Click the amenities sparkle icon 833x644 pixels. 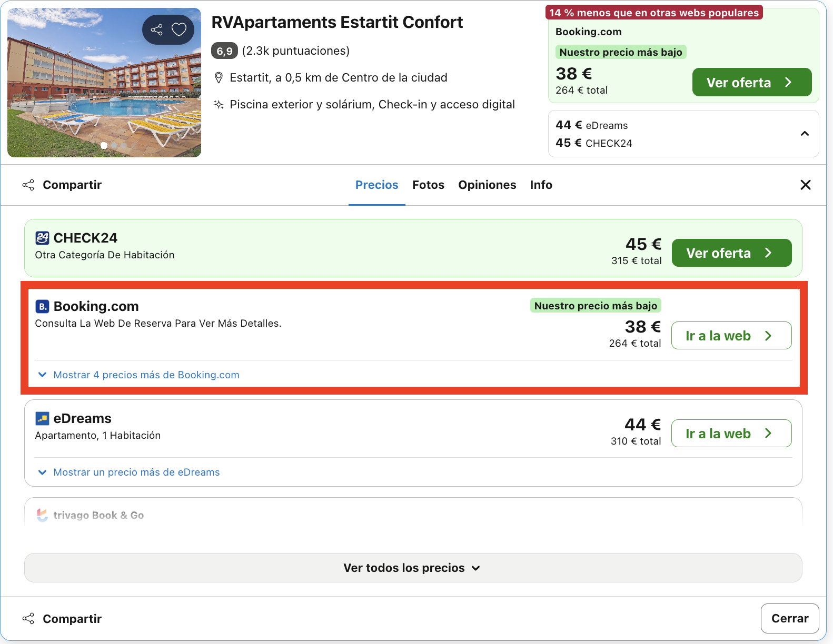tap(219, 104)
